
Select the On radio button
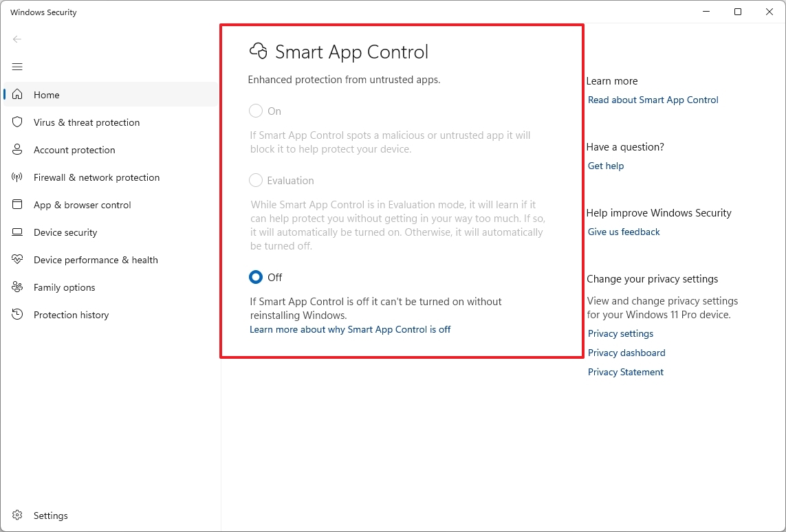click(256, 111)
